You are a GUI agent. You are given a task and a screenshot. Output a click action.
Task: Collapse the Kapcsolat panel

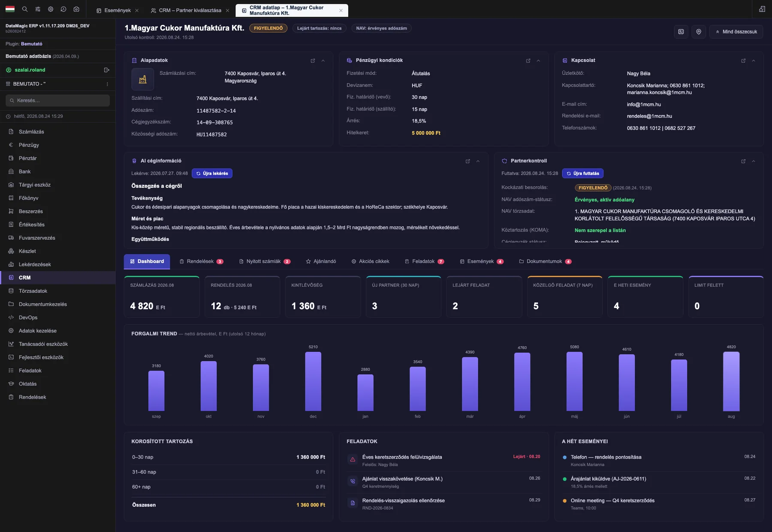754,60
